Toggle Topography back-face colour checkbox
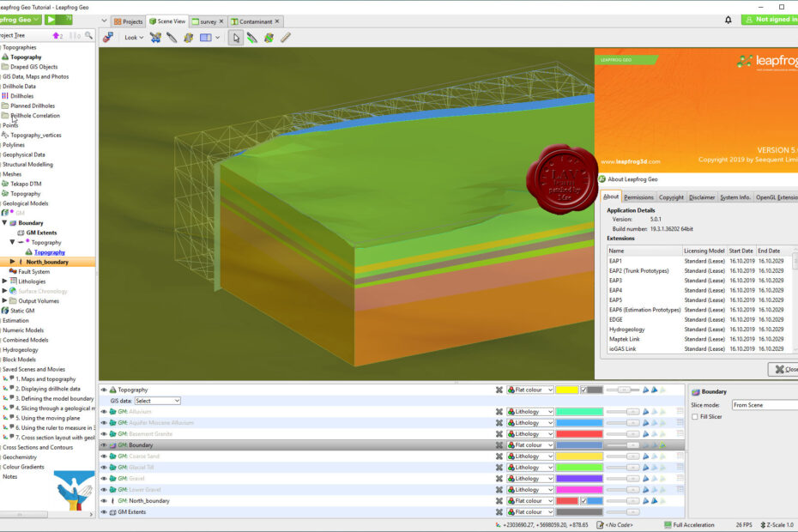 click(583, 390)
